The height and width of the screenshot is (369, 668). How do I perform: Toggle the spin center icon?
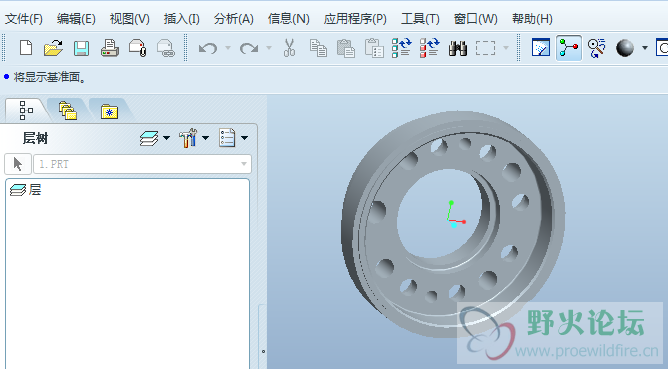(569, 48)
